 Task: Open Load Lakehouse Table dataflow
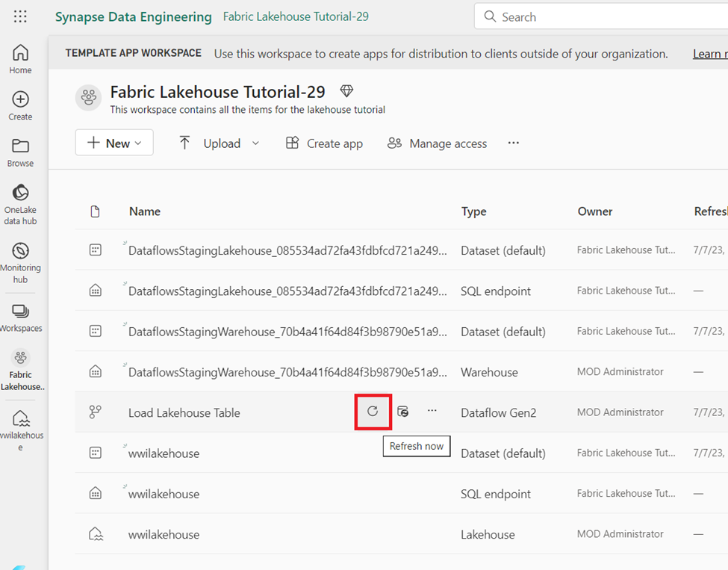pos(184,412)
